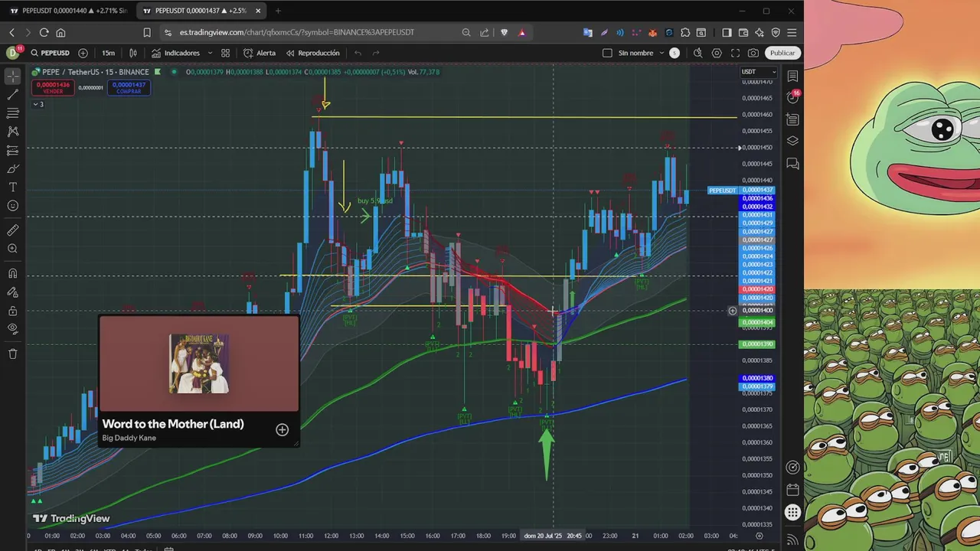Toggle hide all drawings eye icon

[13, 329]
